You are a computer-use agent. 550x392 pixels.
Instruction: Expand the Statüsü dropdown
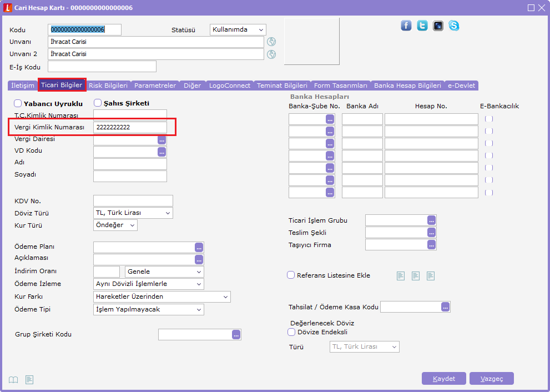238,29
